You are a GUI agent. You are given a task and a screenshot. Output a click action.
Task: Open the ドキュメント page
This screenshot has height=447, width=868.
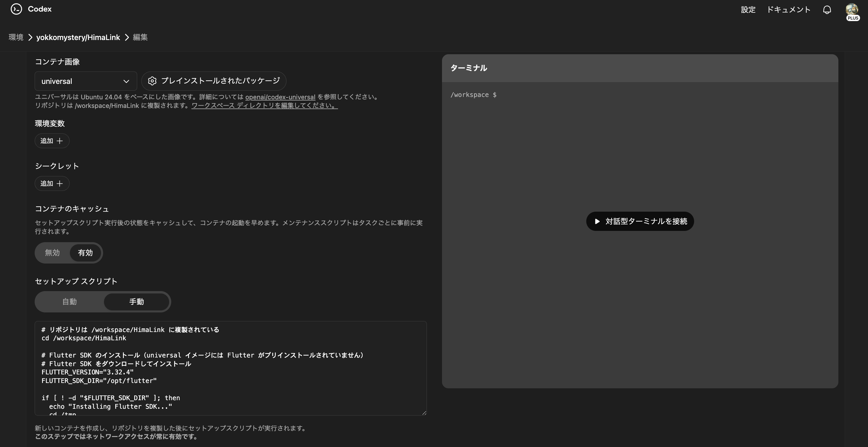789,9
